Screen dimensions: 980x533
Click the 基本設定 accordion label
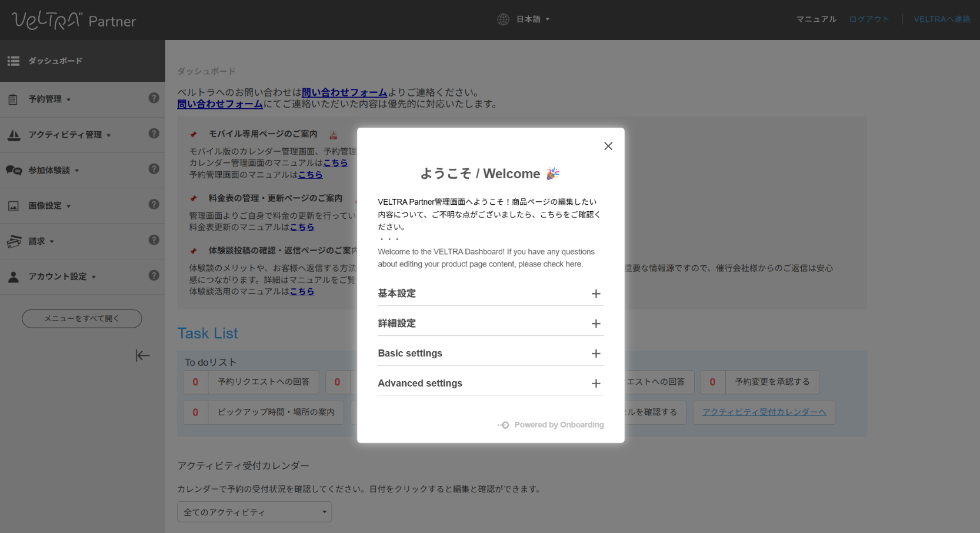tap(397, 294)
